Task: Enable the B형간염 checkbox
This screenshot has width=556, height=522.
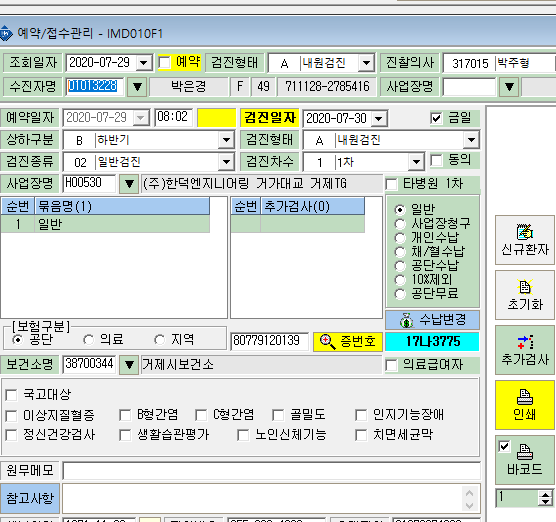Action: pyautogui.click(x=125, y=415)
